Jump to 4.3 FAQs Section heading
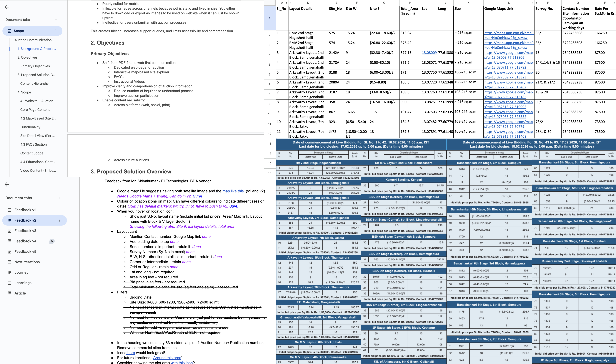The image size is (616, 364). tap(33, 145)
